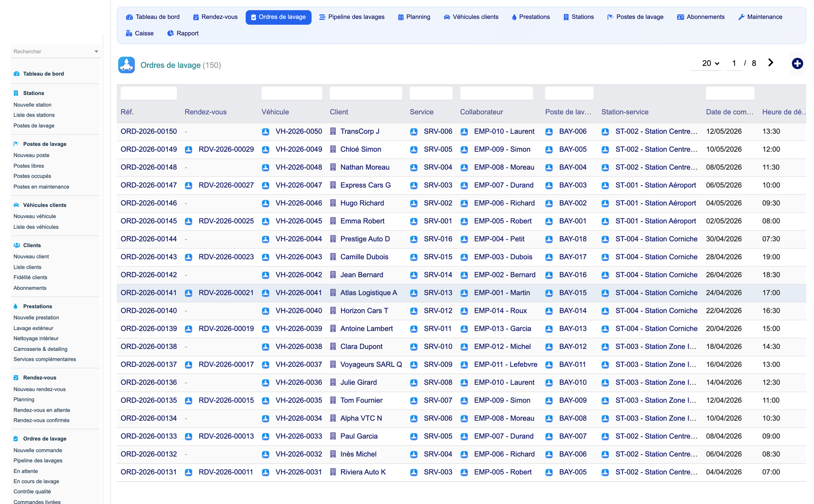Sort by the Service column header

[x=421, y=112]
